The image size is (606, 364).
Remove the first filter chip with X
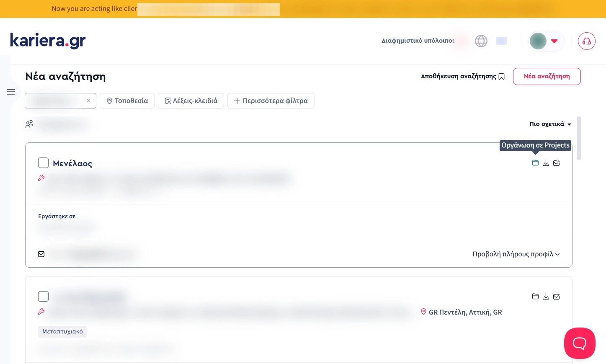click(x=88, y=101)
